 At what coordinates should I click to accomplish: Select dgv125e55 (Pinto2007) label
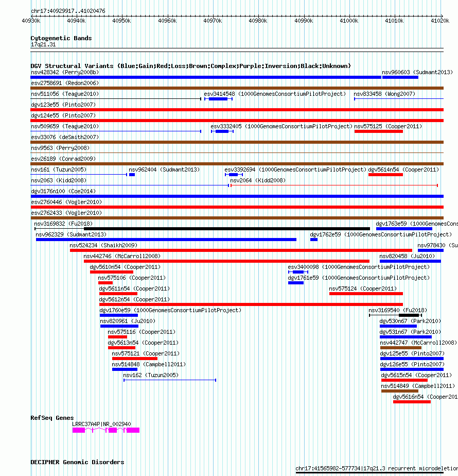point(412,354)
